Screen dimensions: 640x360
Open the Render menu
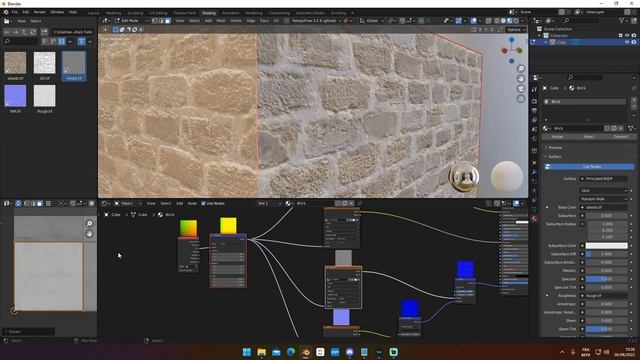click(x=40, y=12)
